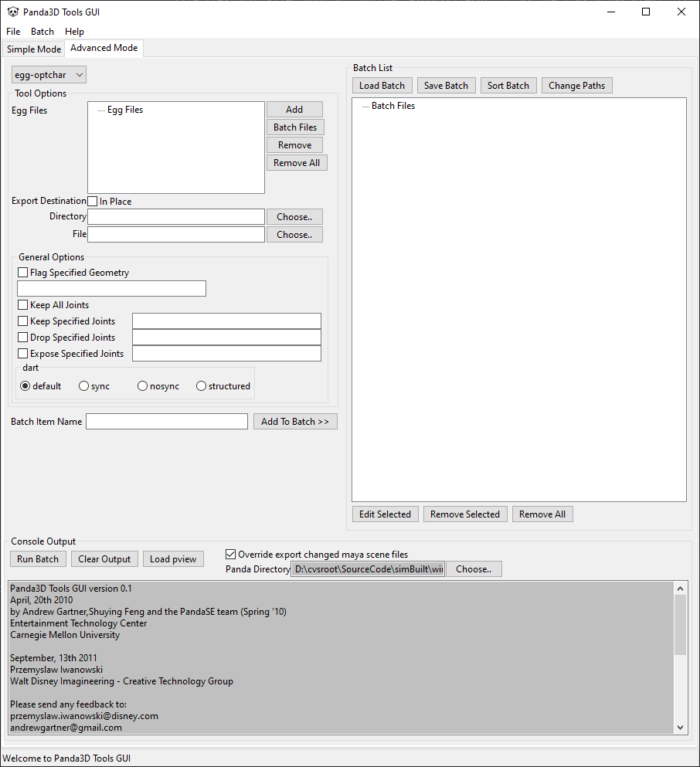Screen dimensions: 700x767
Task: Focus the Expose Specified Joints text field
Action: (226, 353)
